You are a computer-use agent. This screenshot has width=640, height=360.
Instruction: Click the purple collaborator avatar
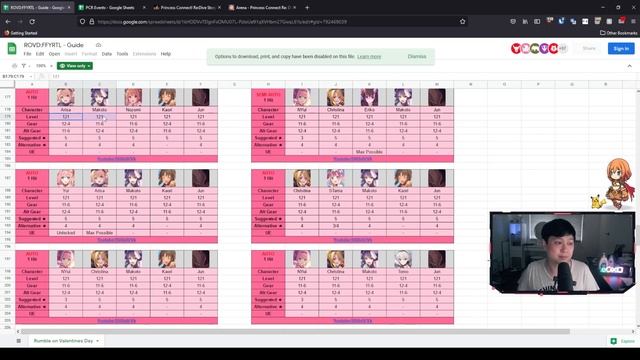point(544,49)
